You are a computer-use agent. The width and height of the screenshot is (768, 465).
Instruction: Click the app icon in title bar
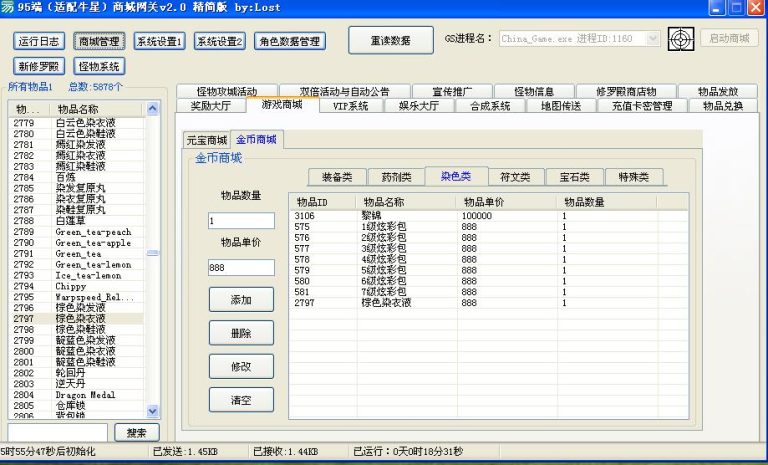[x=10, y=8]
